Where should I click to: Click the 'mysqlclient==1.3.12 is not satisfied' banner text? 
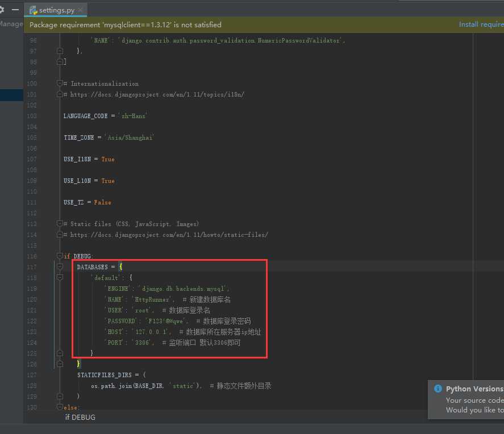click(126, 25)
